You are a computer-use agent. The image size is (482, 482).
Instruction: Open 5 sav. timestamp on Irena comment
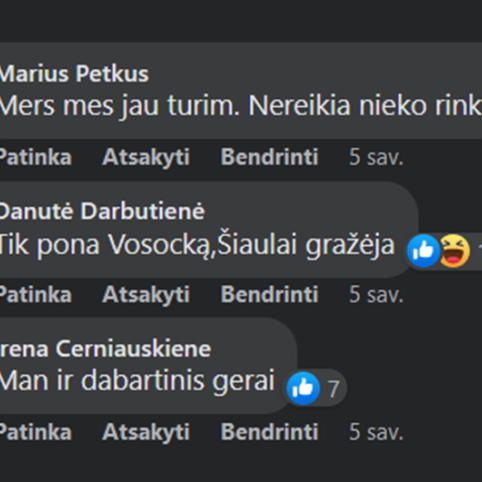(x=376, y=432)
